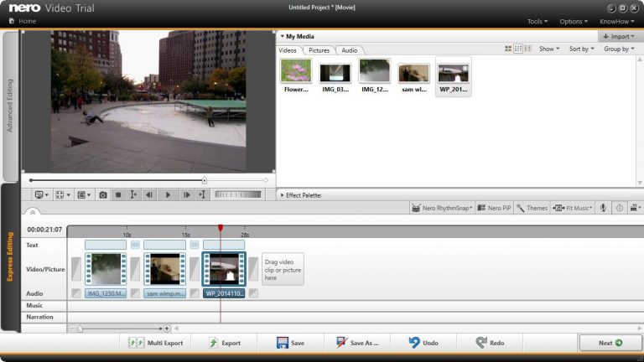
Task: Open the Sort by dropdown
Action: (x=581, y=49)
